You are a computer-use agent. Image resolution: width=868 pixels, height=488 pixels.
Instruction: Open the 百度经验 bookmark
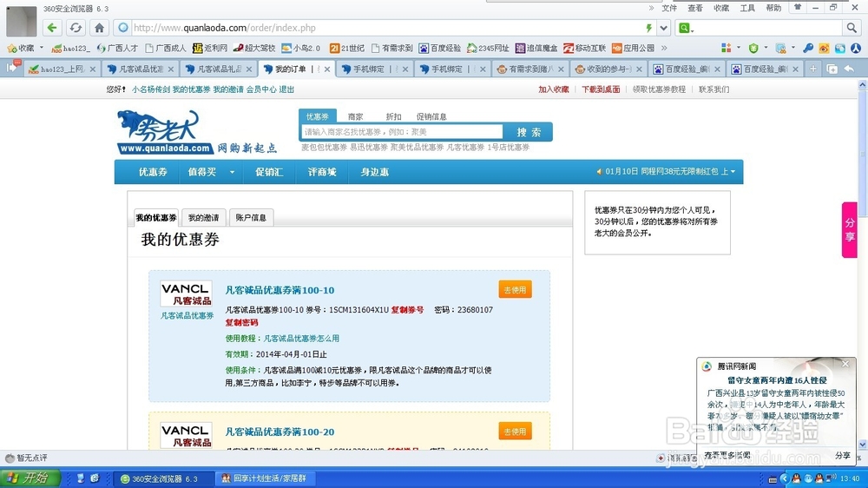pos(440,48)
